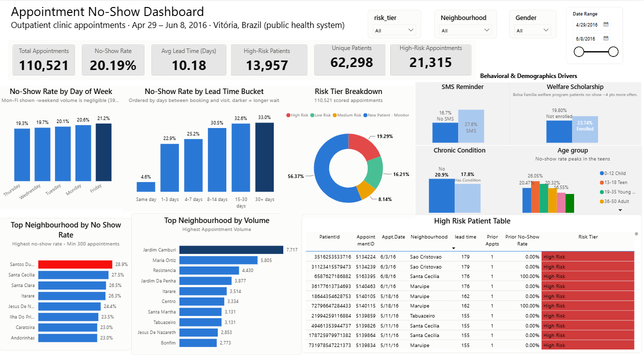Expand age group legend with down arrow
The height and width of the screenshot is (355, 644).
tap(621, 210)
